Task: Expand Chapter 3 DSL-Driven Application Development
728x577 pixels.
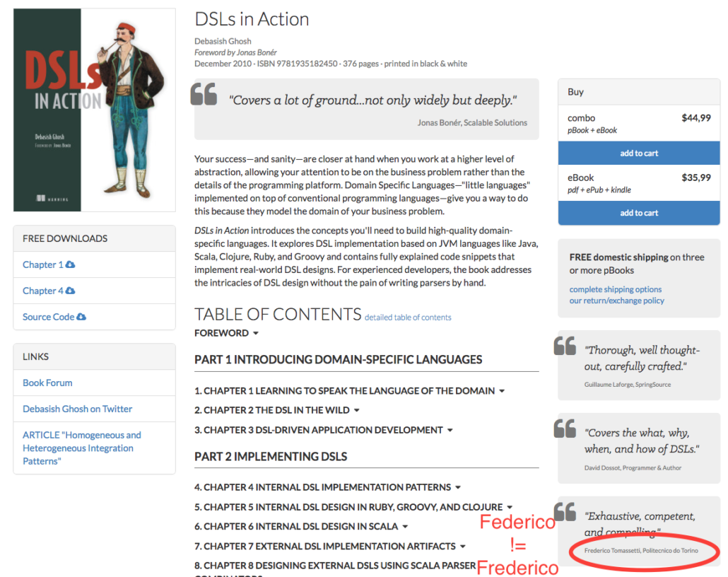Action: pos(450,430)
